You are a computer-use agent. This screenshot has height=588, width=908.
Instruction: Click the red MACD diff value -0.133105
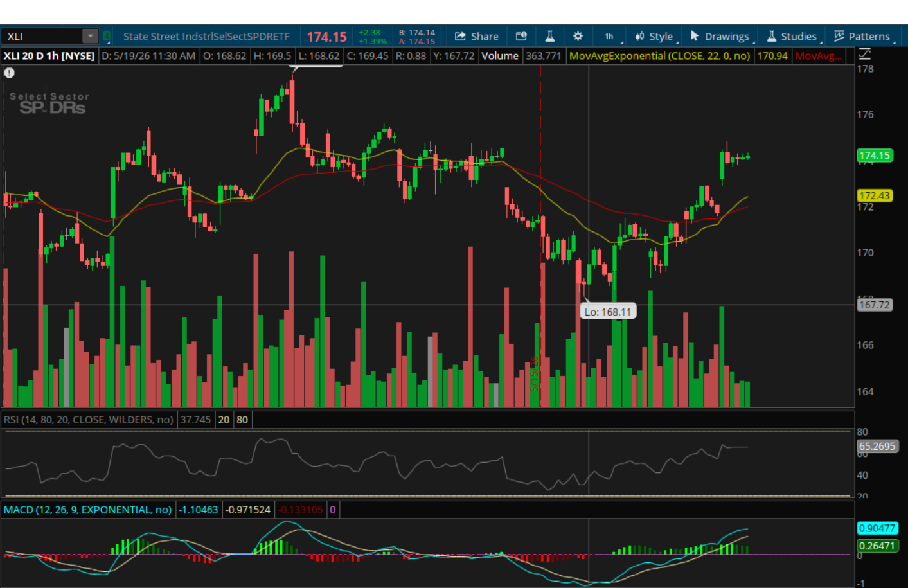point(301,510)
